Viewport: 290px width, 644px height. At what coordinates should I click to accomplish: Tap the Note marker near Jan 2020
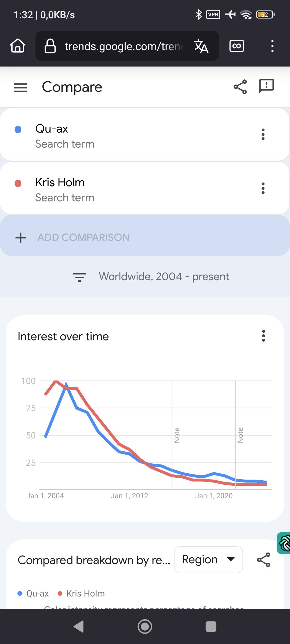click(x=240, y=435)
